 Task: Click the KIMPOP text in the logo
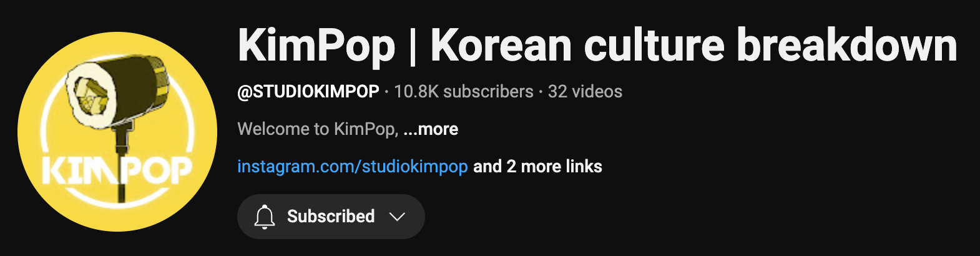coord(118,171)
